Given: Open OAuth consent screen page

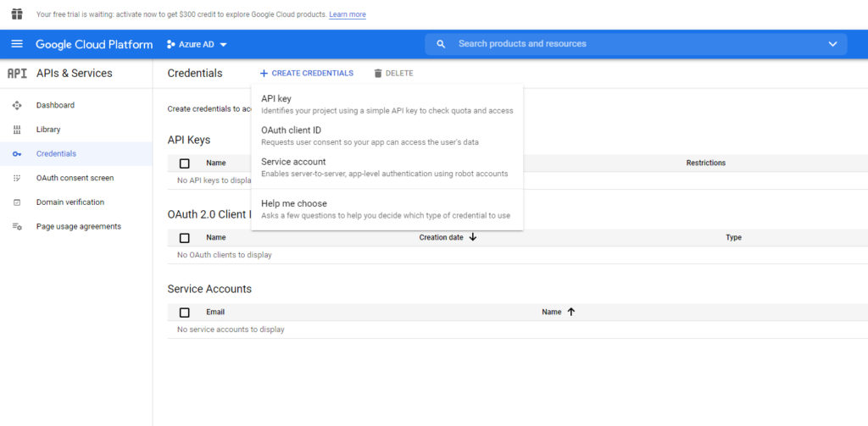Looking at the screenshot, I should point(76,178).
